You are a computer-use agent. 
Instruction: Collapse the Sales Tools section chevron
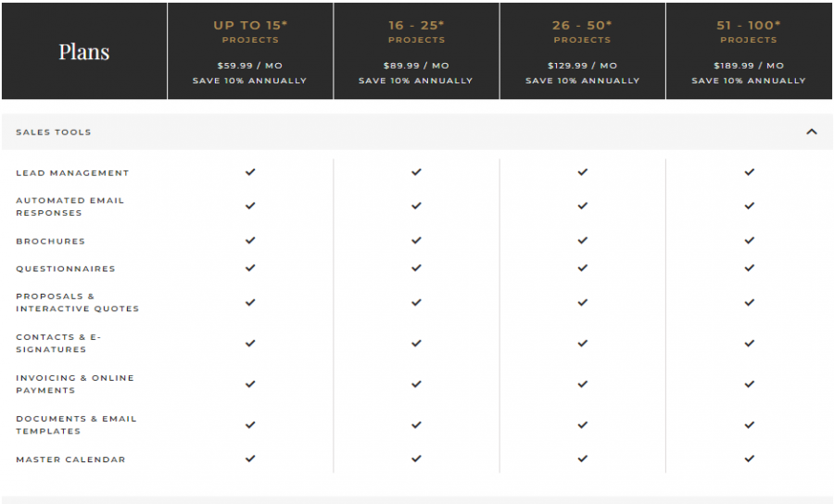(812, 132)
